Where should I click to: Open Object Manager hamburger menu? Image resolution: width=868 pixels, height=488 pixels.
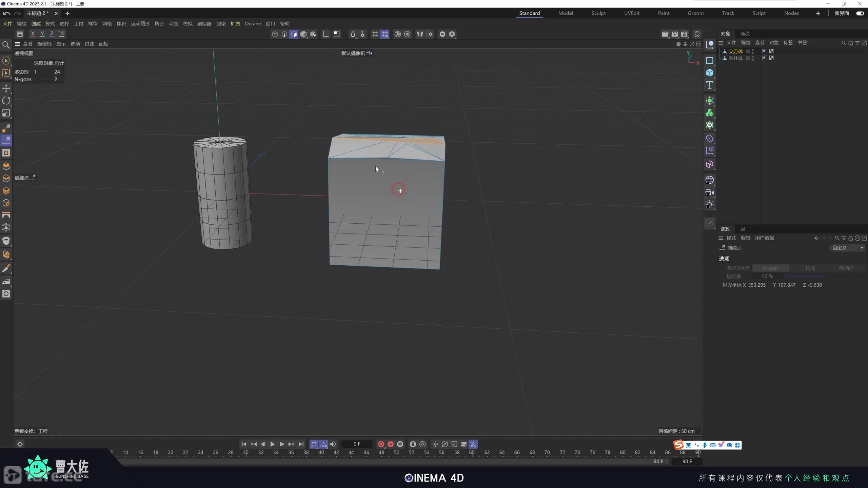point(721,43)
